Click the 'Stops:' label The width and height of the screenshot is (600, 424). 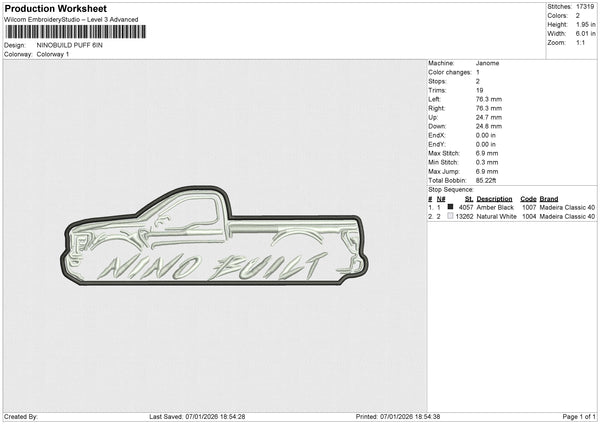tap(437, 82)
